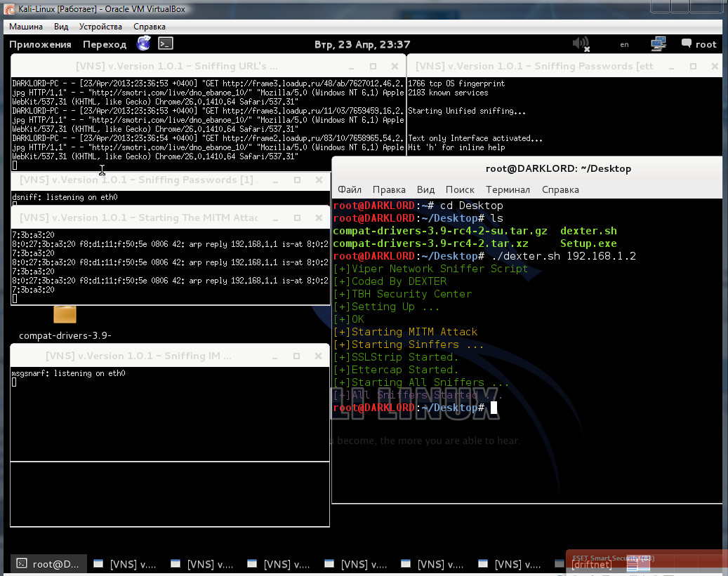Click 'Starting Unified sniffing...' text

467,111
